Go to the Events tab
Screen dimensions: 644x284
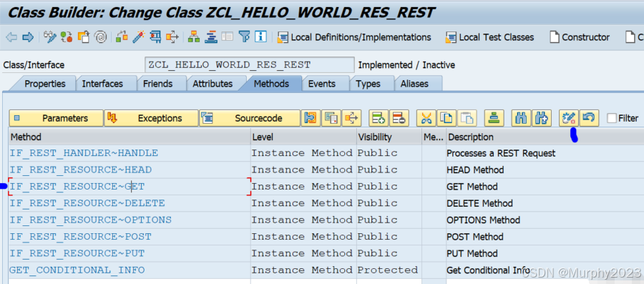pos(321,84)
